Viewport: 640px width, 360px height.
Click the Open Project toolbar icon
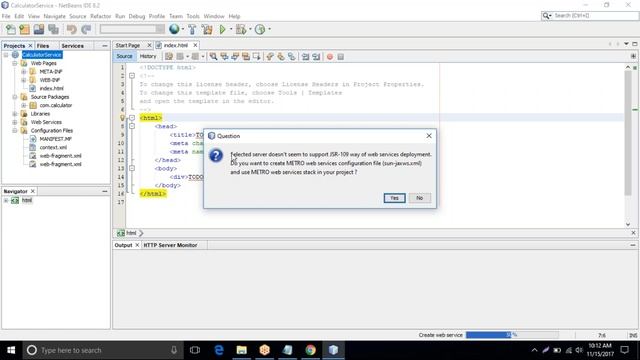[x=39, y=29]
